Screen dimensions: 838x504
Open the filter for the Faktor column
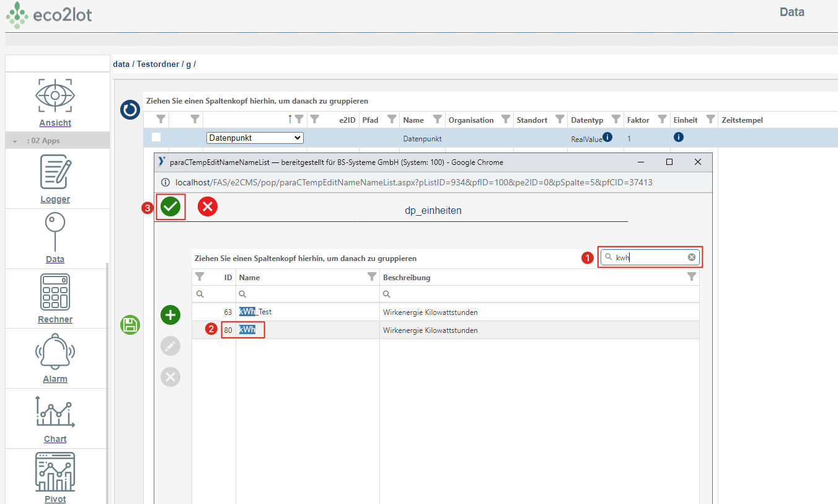point(663,120)
